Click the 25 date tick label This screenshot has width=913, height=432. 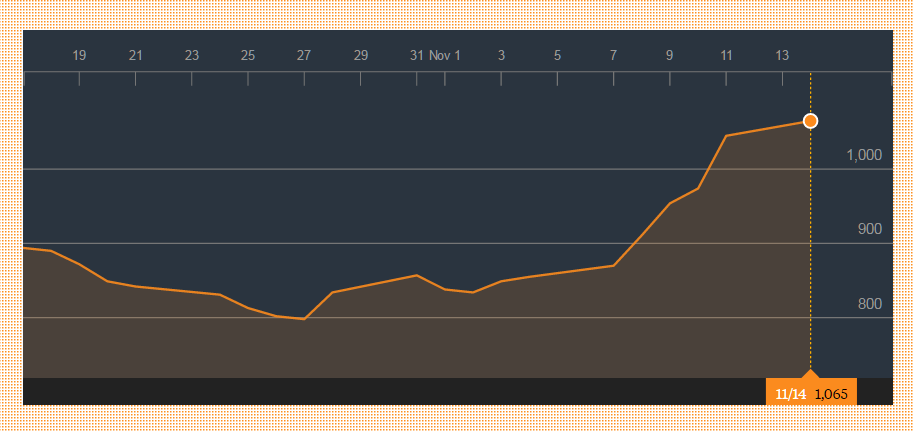(x=248, y=56)
